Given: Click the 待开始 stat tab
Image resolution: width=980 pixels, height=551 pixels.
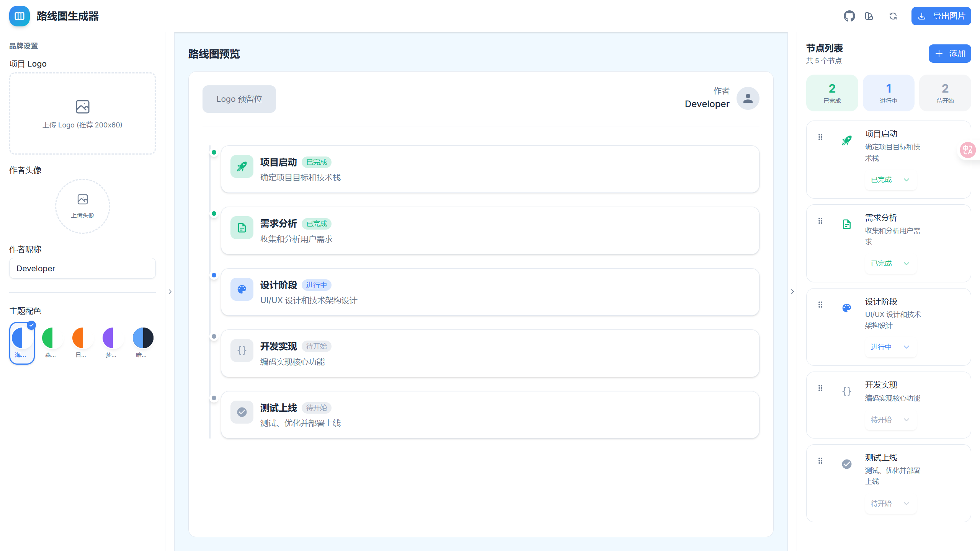Looking at the screenshot, I should [x=945, y=93].
